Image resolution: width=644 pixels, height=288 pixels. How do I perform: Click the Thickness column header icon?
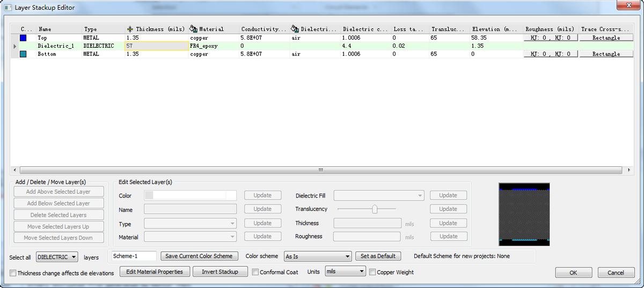coord(130,29)
